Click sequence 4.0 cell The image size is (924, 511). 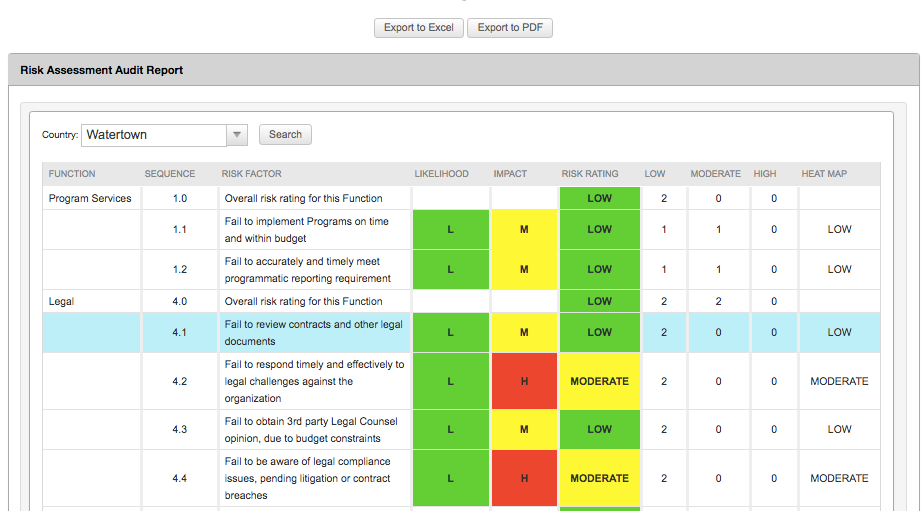click(180, 302)
